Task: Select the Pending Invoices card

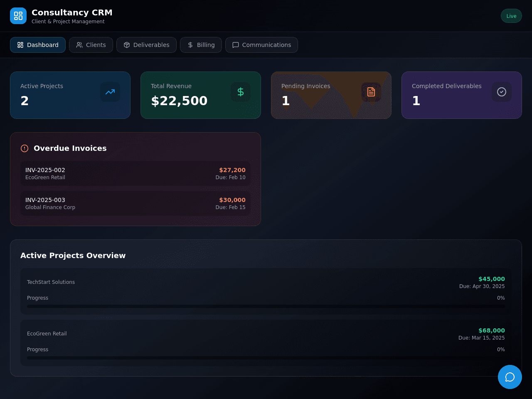Action: tap(331, 95)
